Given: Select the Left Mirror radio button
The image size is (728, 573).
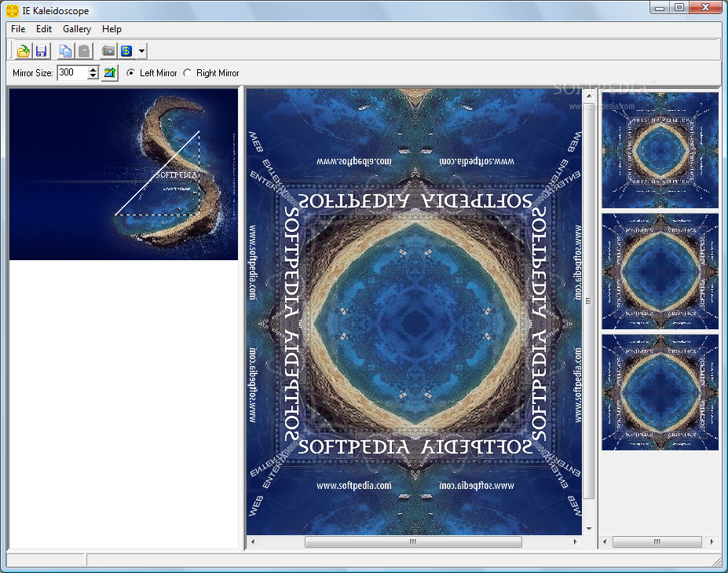Looking at the screenshot, I should click(x=131, y=73).
